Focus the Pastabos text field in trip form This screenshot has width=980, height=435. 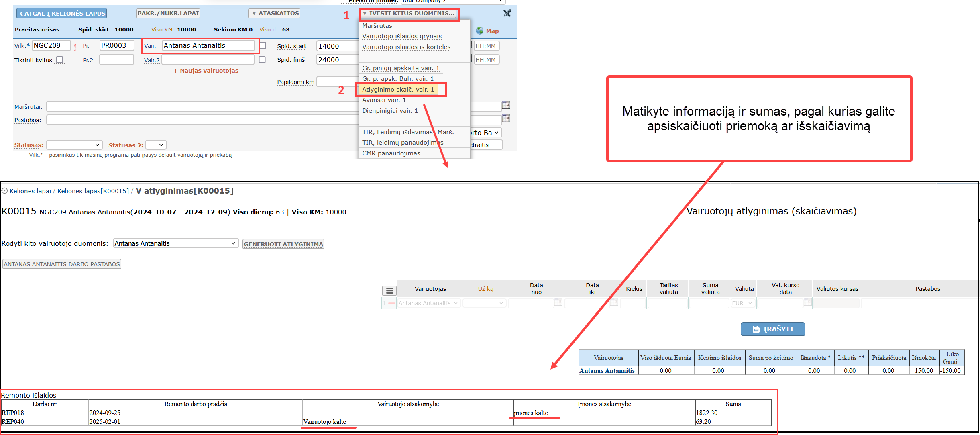tap(202, 120)
